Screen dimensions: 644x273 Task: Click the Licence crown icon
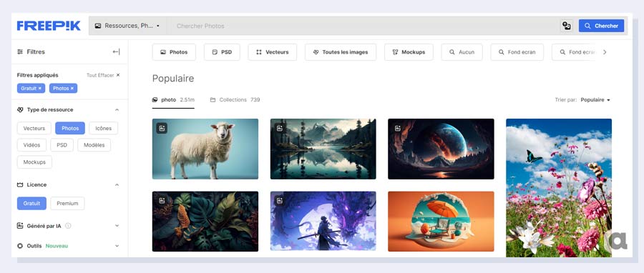click(20, 185)
